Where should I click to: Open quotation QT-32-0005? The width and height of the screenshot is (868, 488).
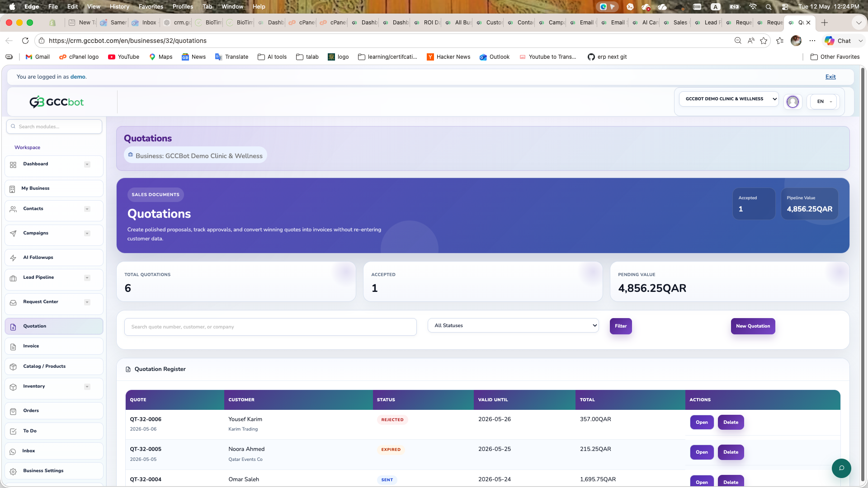tap(702, 452)
